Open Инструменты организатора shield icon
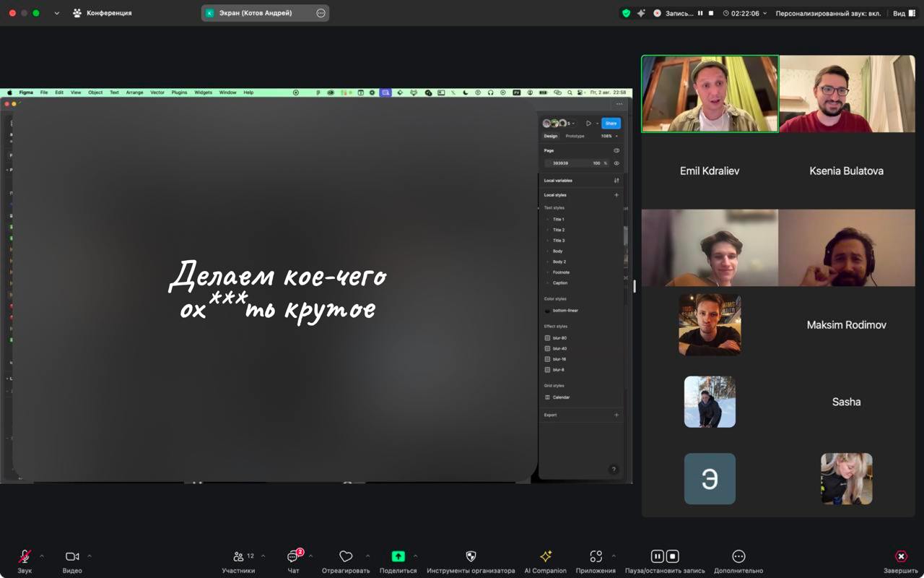Screen dimensions: 924x578 click(x=471, y=557)
